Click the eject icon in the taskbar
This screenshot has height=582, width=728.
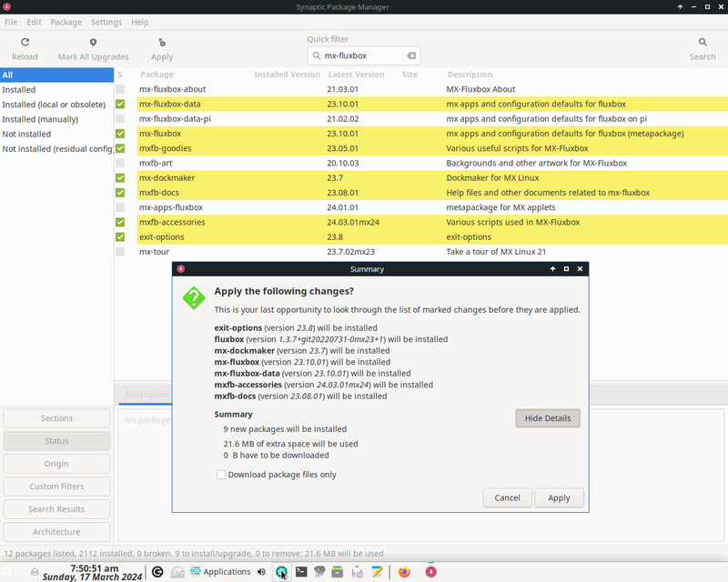(x=35, y=572)
